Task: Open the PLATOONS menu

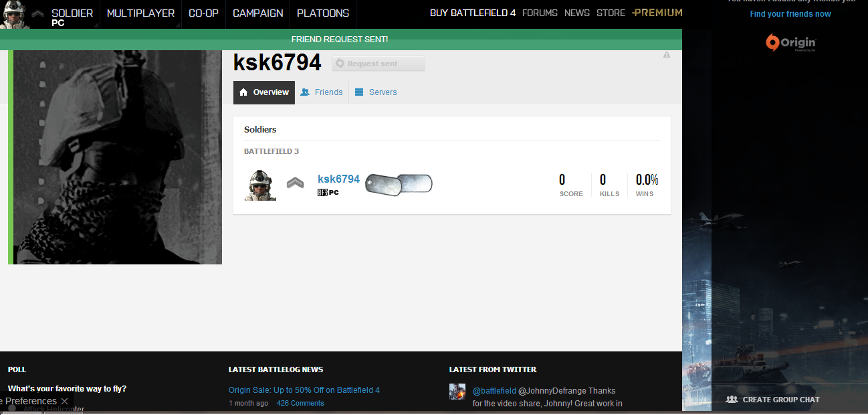Action: tap(323, 14)
